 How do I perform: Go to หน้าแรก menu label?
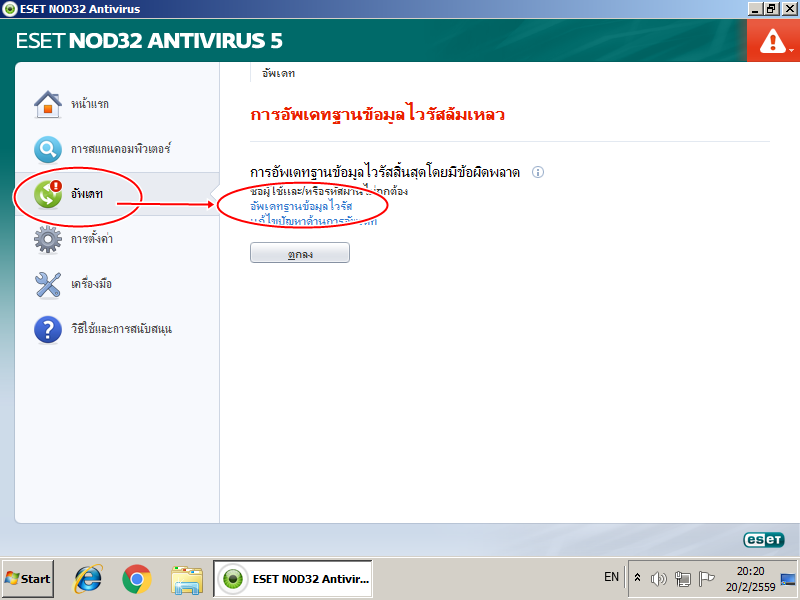click(x=90, y=104)
